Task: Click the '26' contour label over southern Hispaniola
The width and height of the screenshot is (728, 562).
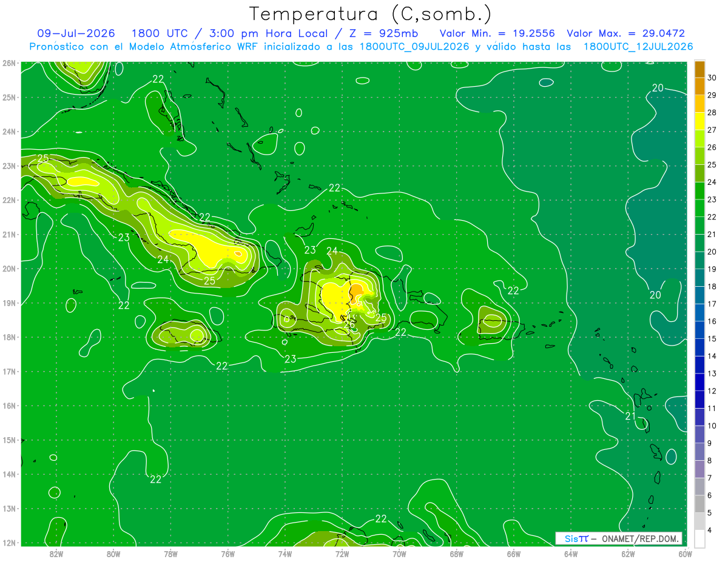Action: tap(349, 324)
